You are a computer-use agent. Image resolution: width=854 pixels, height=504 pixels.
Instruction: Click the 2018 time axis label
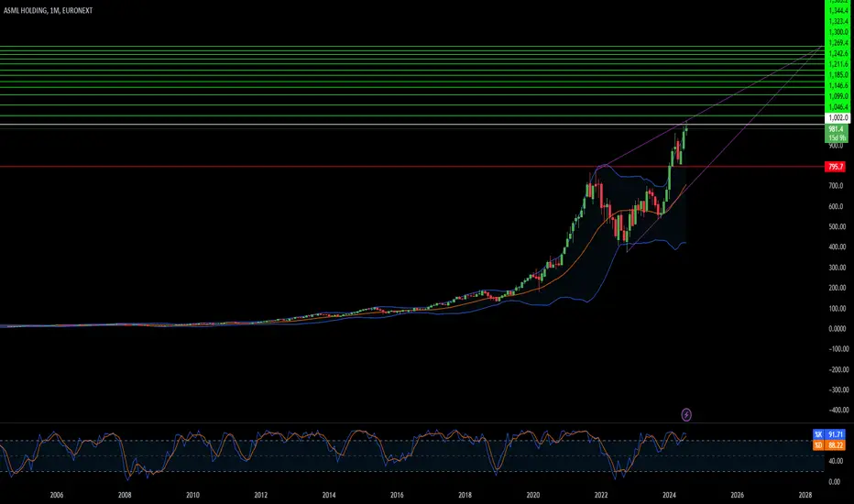coord(465,495)
